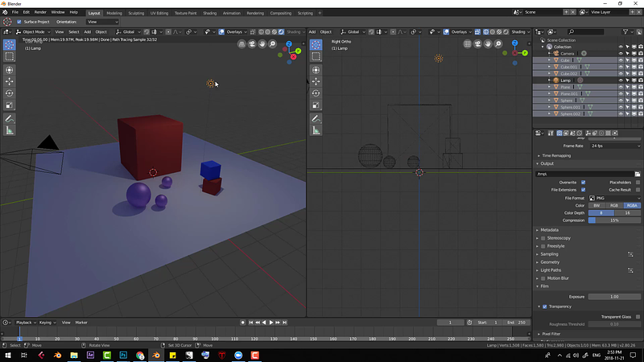Click the zoom magnifier icon in left viewport
Screen dimensions: 644x362
[272, 44]
